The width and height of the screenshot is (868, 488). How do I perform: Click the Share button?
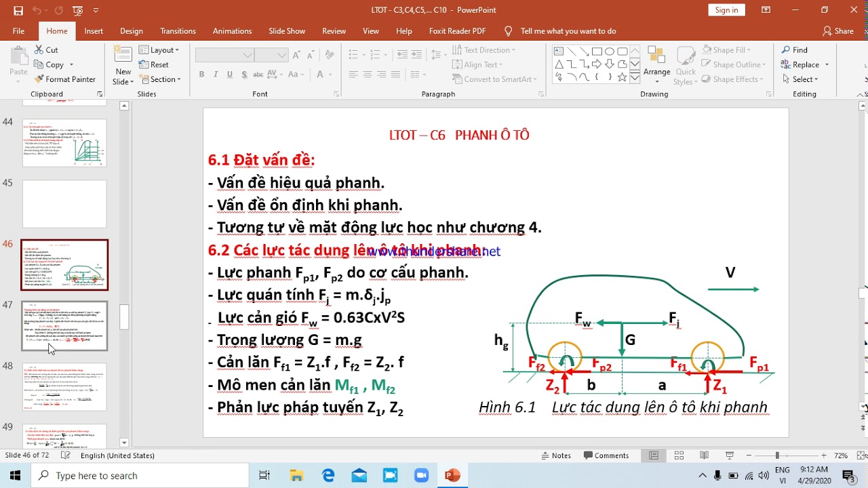(x=838, y=31)
